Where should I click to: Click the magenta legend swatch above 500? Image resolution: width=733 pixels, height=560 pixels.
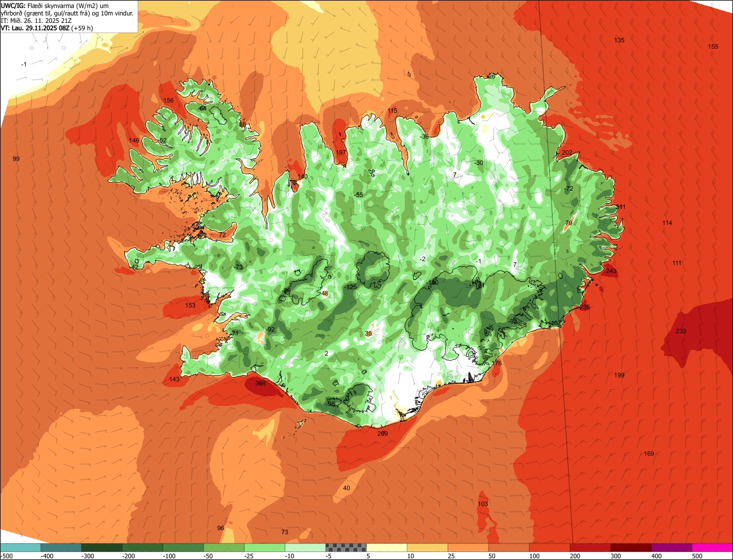tap(712, 548)
